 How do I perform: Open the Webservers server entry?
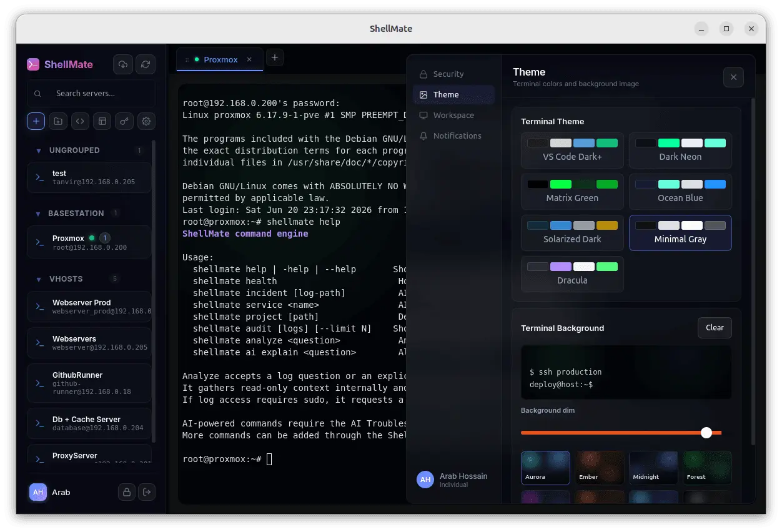(x=89, y=343)
